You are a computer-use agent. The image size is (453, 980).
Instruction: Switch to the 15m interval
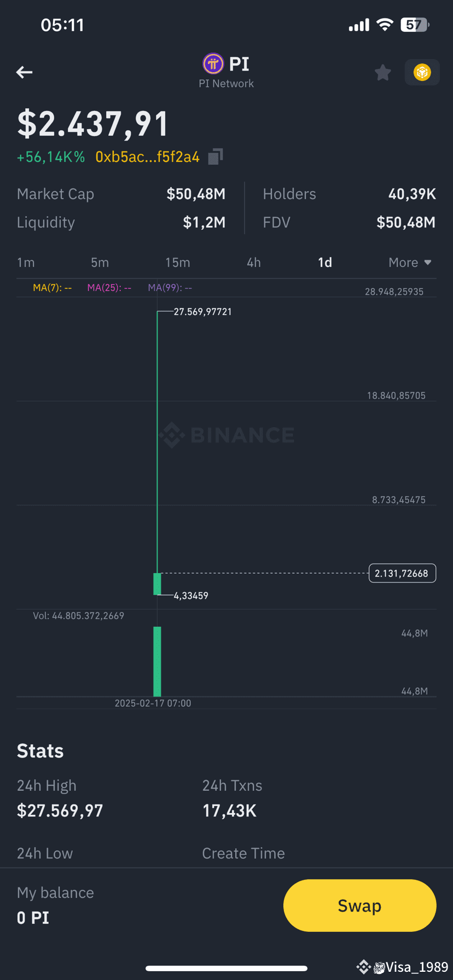click(x=178, y=262)
